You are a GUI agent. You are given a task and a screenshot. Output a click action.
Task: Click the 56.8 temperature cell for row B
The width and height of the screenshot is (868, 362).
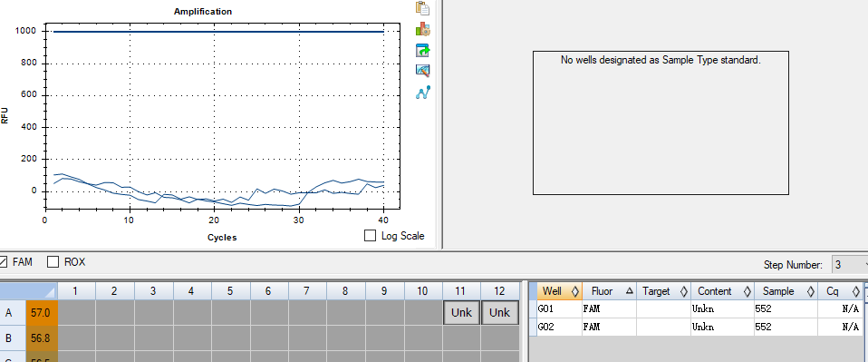(x=41, y=338)
